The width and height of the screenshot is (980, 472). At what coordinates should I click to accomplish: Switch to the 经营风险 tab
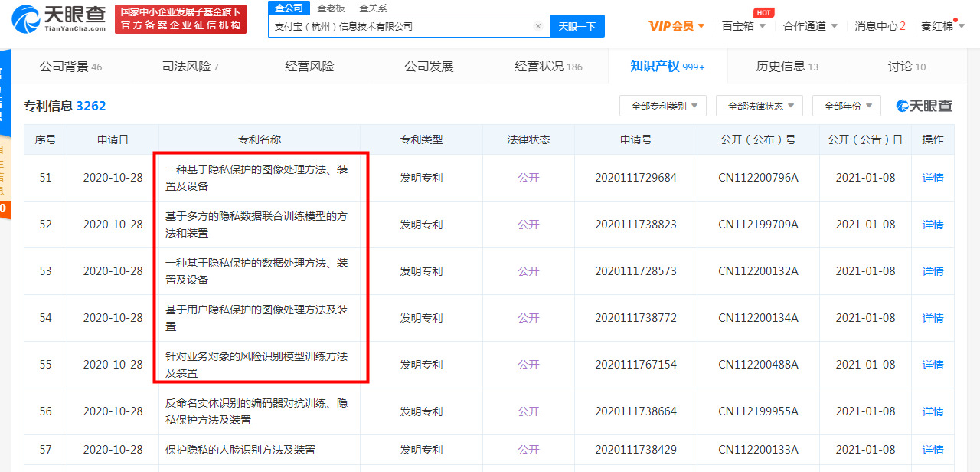[309, 67]
